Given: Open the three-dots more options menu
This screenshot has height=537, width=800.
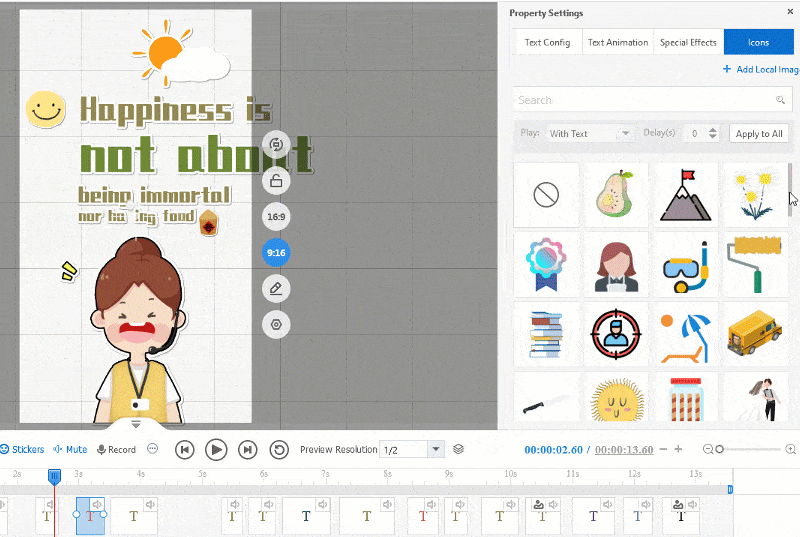Looking at the screenshot, I should click(x=152, y=450).
